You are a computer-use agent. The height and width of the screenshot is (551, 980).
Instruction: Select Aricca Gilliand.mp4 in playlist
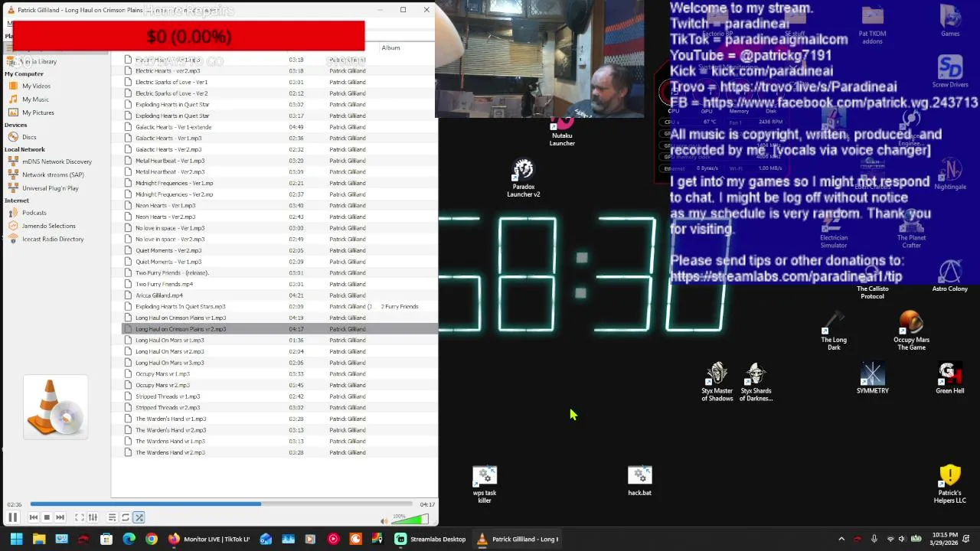coord(280,295)
